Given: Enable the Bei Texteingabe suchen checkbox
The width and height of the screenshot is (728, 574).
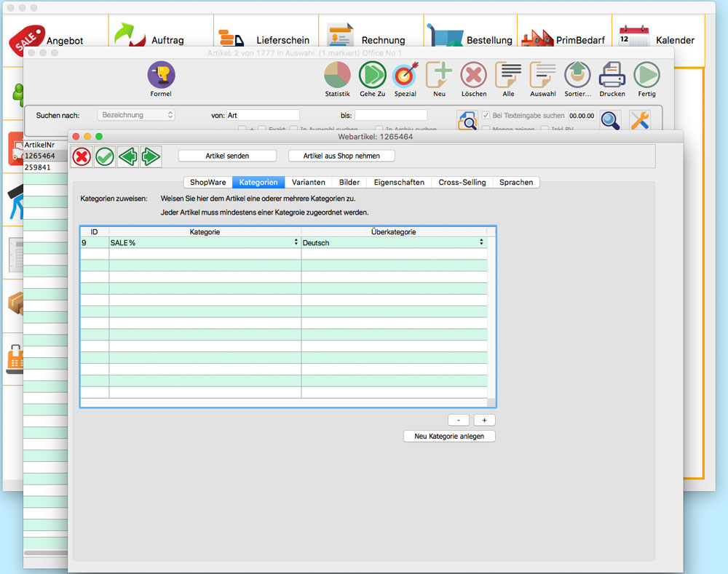Looking at the screenshot, I should pyautogui.click(x=484, y=115).
